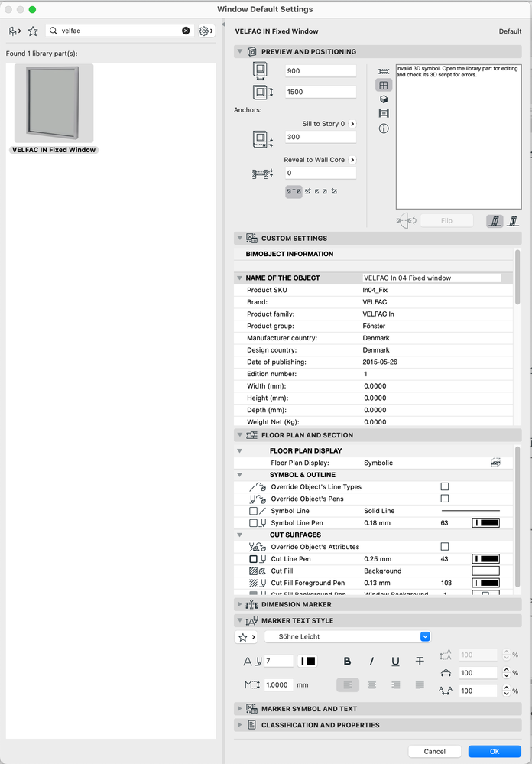Image resolution: width=532 pixels, height=764 pixels.
Task: Show floor plan preview icon
Action: (384, 71)
